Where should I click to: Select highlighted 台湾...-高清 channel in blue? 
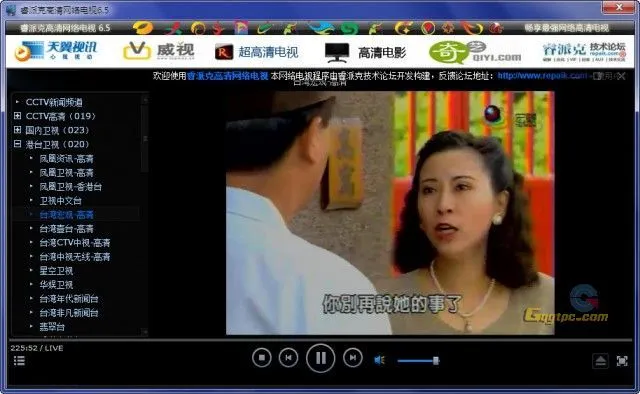pyautogui.click(x=66, y=214)
